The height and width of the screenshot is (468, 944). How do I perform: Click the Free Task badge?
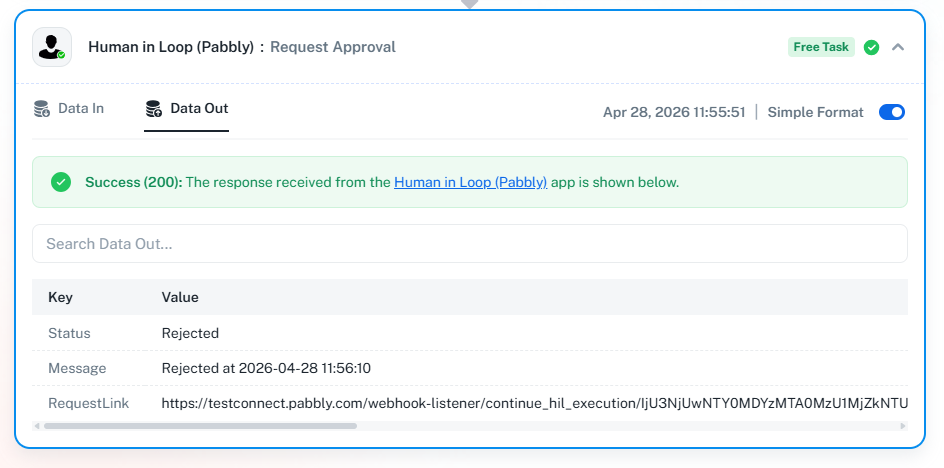pos(821,47)
